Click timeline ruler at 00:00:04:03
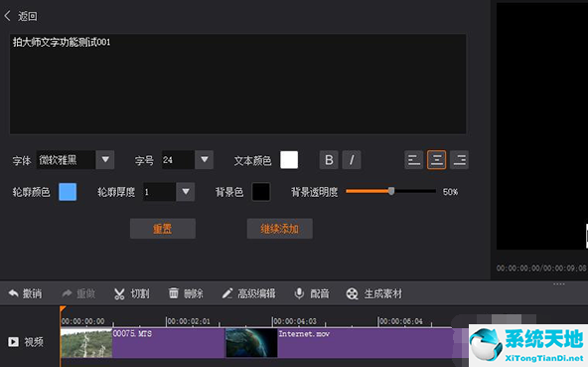 coord(294,321)
